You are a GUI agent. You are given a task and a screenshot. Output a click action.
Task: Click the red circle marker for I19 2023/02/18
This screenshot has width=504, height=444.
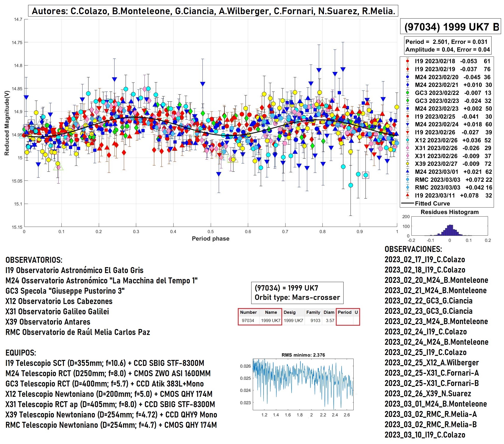click(408, 61)
